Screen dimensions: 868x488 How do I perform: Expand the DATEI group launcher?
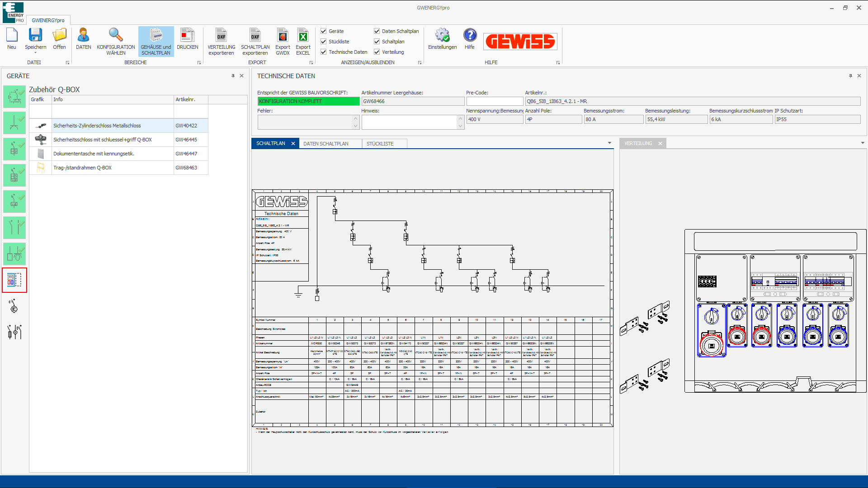[68, 63]
